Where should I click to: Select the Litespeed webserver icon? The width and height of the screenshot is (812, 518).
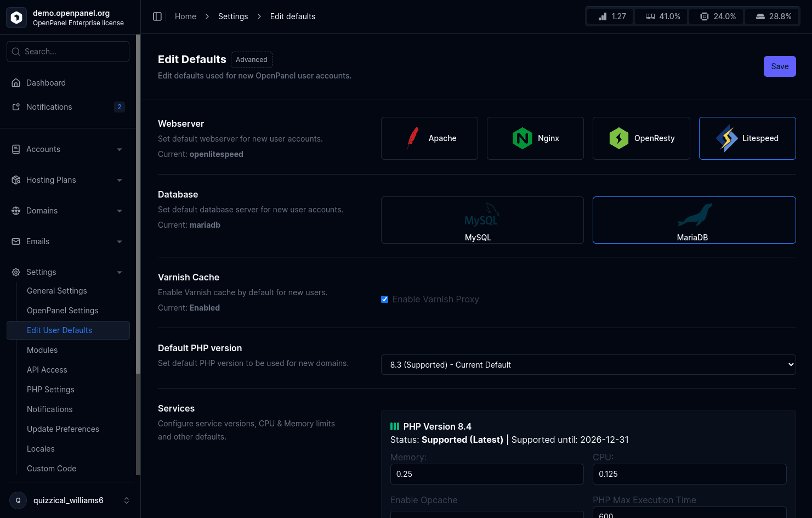pos(747,138)
